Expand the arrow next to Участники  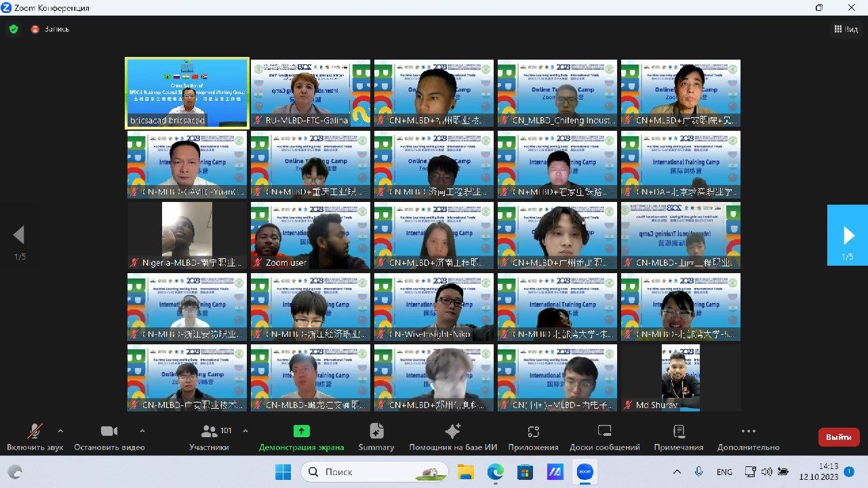tap(245, 430)
